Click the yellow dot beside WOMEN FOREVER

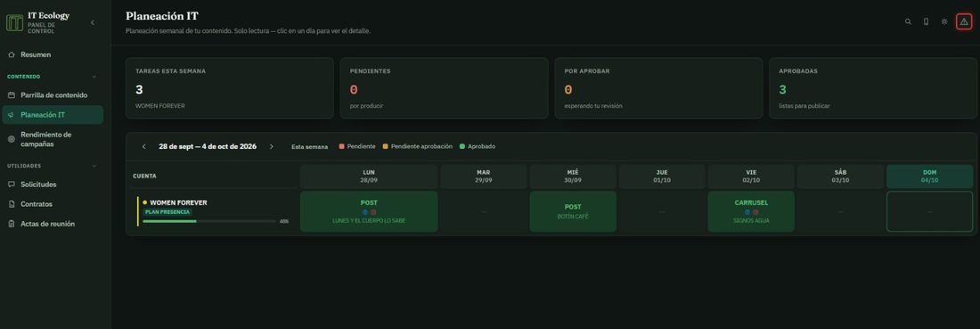click(x=145, y=202)
